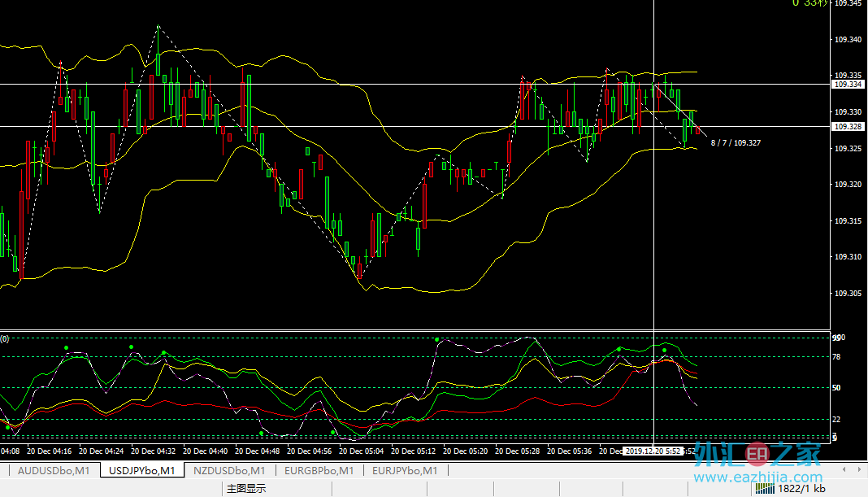Click the 主图显示 status bar entry
868x497 pixels.
tap(246, 489)
